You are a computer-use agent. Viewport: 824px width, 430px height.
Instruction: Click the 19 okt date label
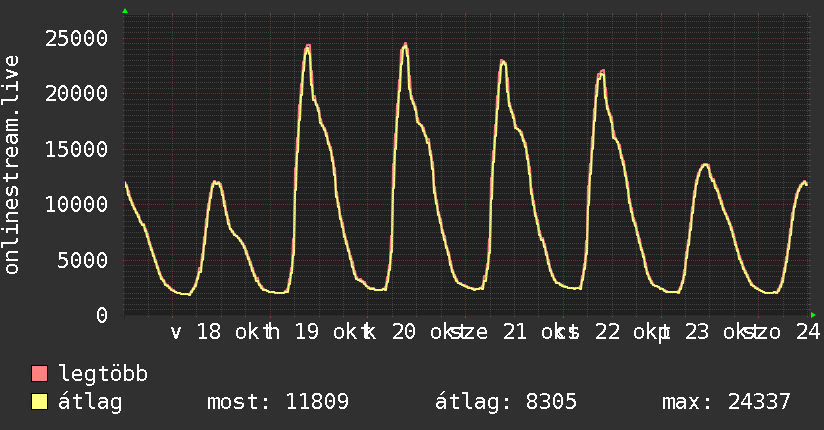(x=332, y=332)
